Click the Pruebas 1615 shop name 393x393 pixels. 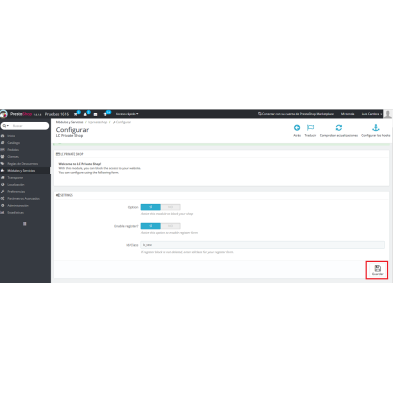57,114
